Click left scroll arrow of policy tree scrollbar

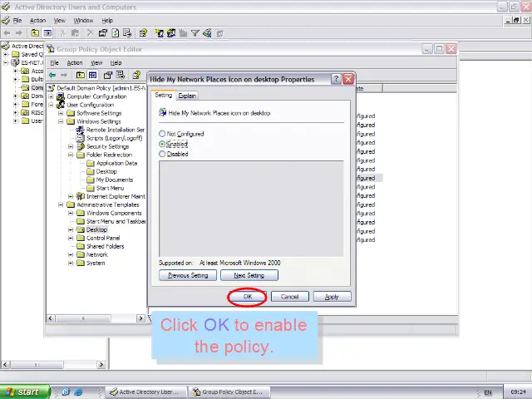(51, 318)
